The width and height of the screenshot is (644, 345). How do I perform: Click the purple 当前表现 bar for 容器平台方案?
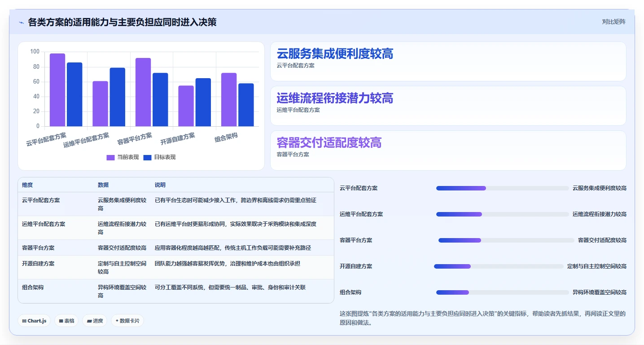coord(143,92)
